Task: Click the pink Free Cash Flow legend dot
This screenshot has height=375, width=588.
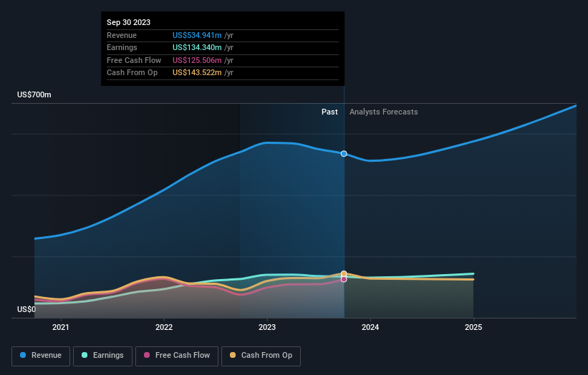Action: click(147, 355)
